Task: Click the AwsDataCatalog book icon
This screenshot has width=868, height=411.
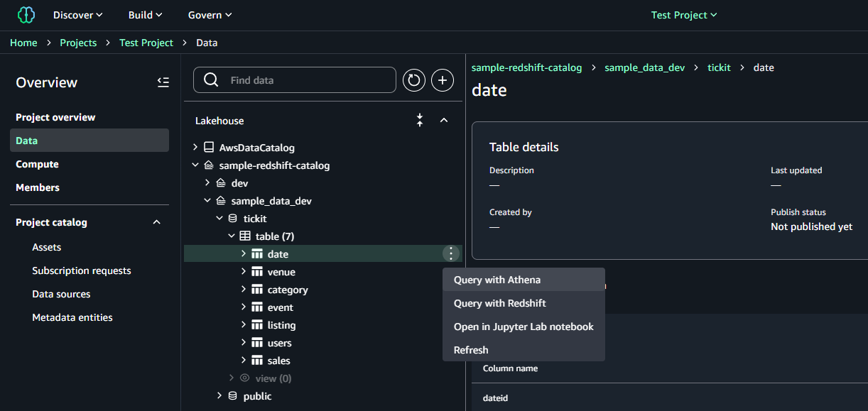Action: tap(209, 148)
